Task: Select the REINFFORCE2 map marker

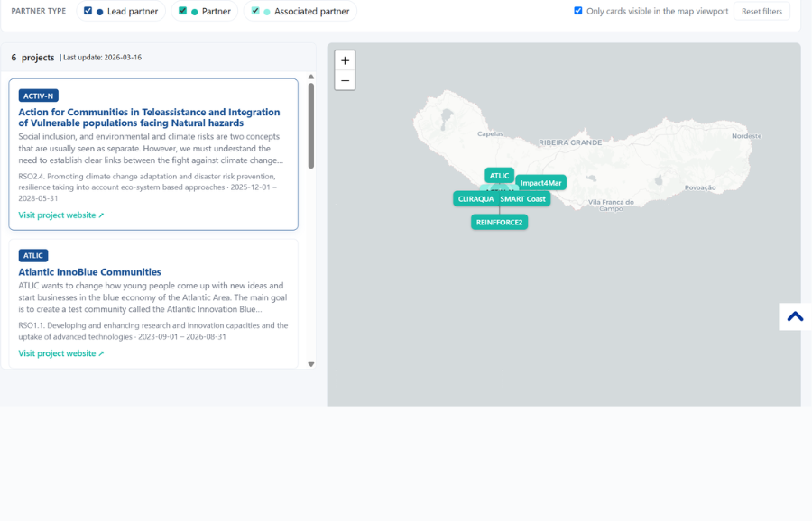Action: (x=499, y=222)
